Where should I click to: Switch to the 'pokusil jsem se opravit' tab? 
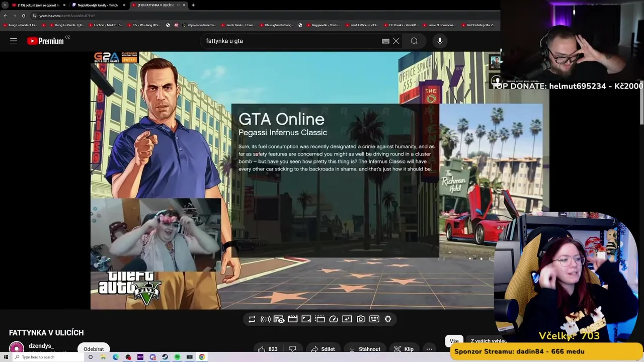[x=39, y=5]
